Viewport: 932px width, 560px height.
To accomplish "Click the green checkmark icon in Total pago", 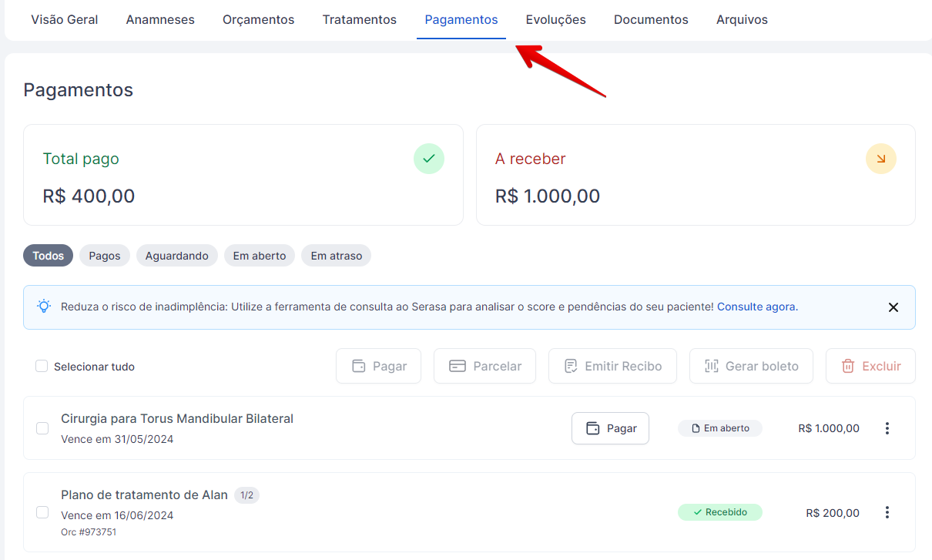I will pyautogui.click(x=429, y=159).
